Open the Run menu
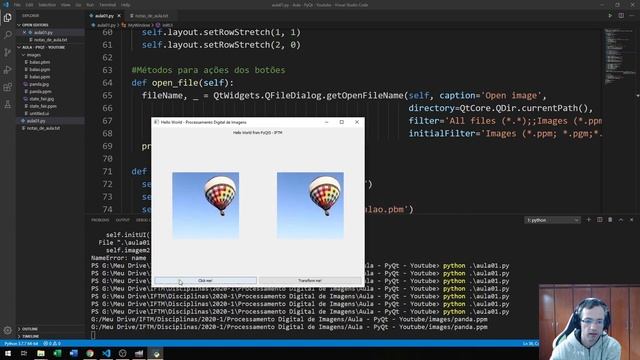This screenshot has width=640, height=360. point(90,5)
